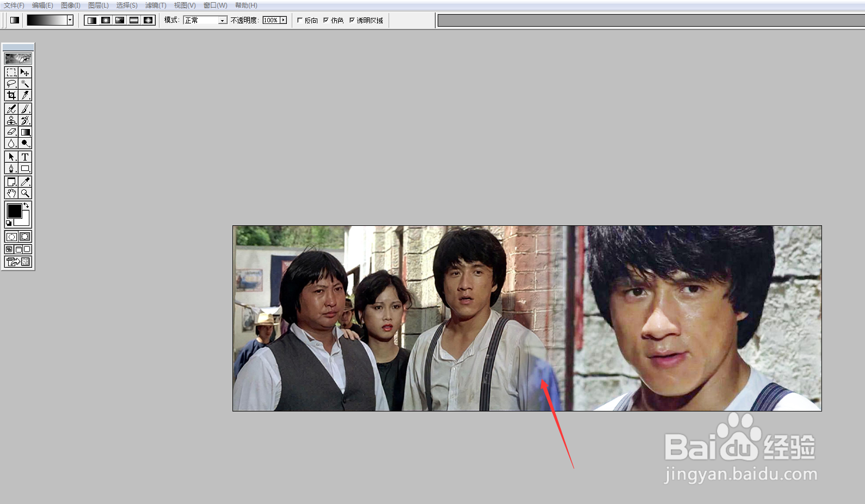Choose Angle Gradient style
The height and width of the screenshot is (504, 865).
click(120, 20)
